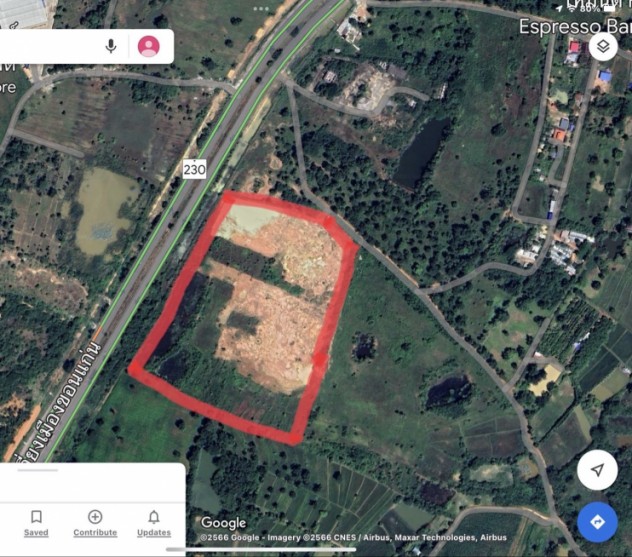The height and width of the screenshot is (557, 632).
Task: Open the pink profile account avatar
Action: (x=149, y=46)
